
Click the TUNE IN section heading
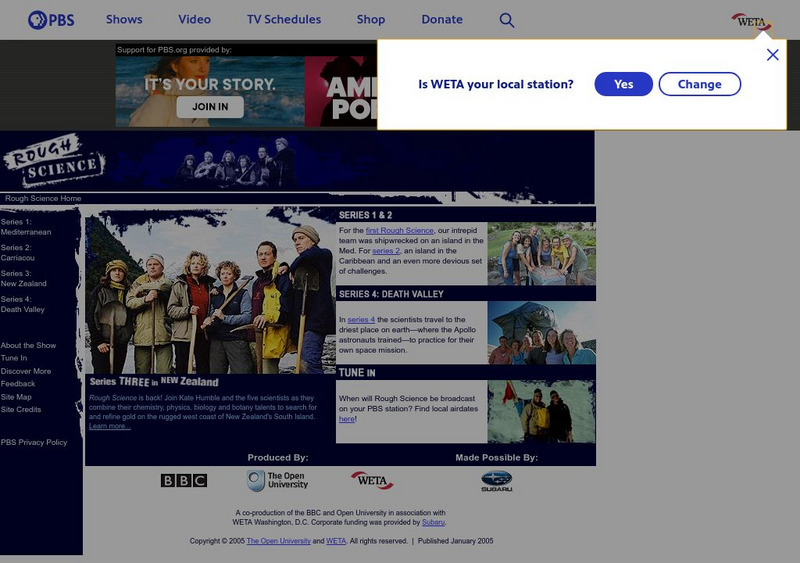357,373
